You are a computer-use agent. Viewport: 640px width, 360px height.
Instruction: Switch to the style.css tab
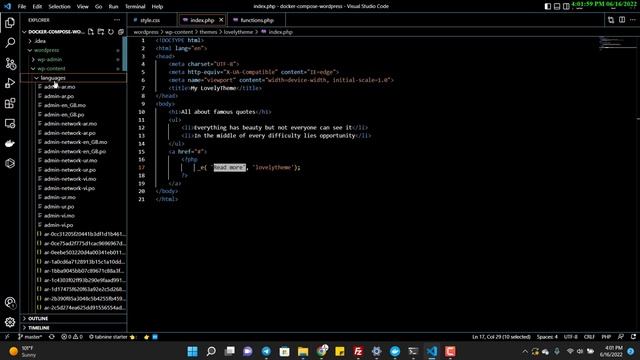[x=150, y=20]
